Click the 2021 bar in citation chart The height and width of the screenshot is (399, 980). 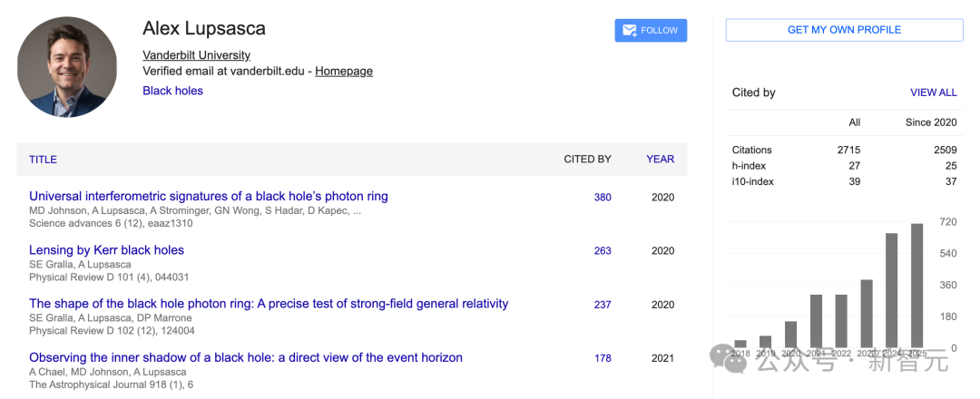point(816,321)
